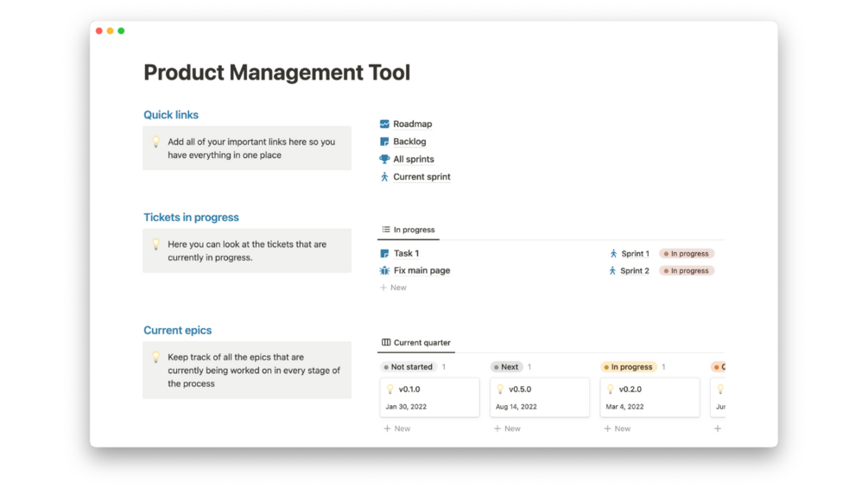Click the Roadmap chart icon
The width and height of the screenshot is (868, 488).
384,124
